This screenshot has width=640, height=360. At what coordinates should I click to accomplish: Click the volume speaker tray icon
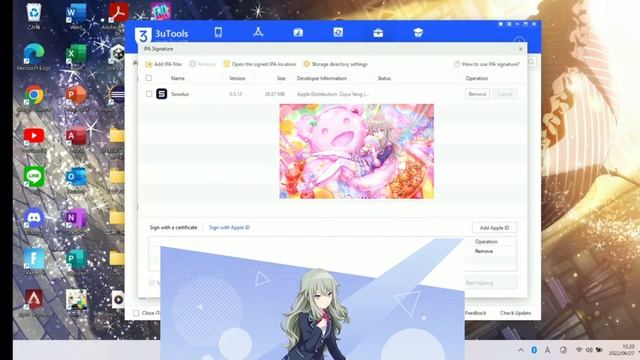pyautogui.click(x=589, y=350)
